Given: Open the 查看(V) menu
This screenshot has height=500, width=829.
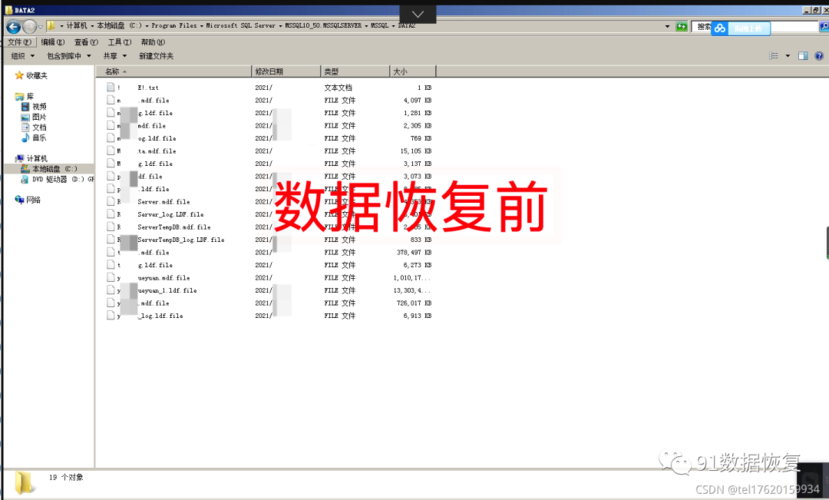Looking at the screenshot, I should 86,42.
